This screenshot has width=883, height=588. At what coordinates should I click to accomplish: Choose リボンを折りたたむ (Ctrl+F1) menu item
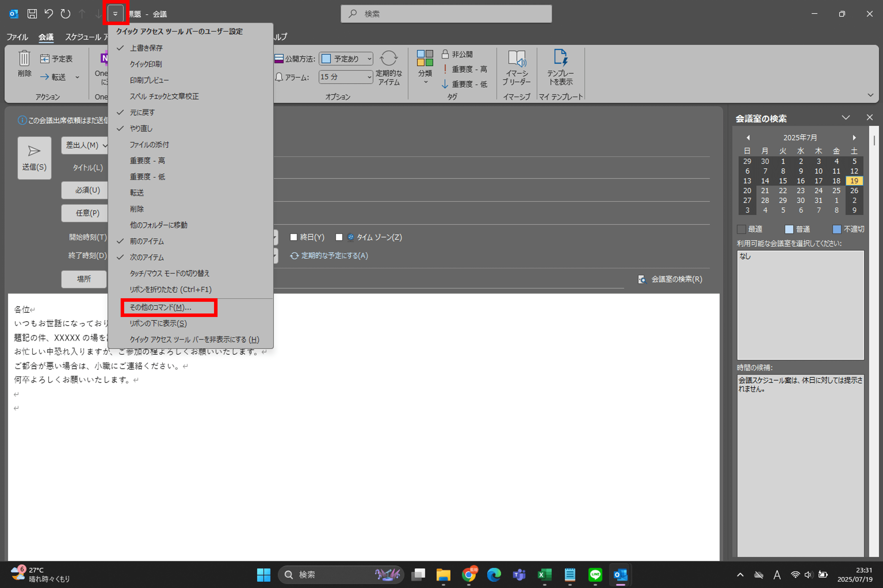pos(190,290)
